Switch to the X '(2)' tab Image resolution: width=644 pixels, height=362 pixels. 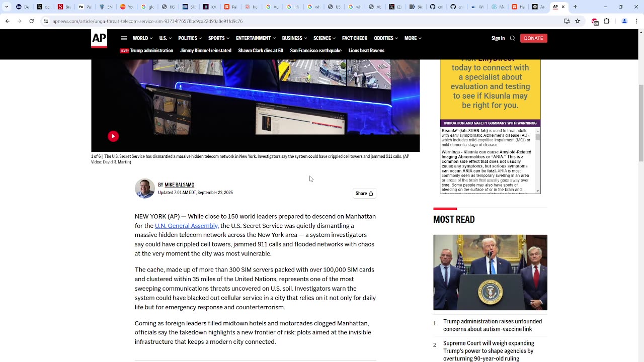tap(395, 7)
